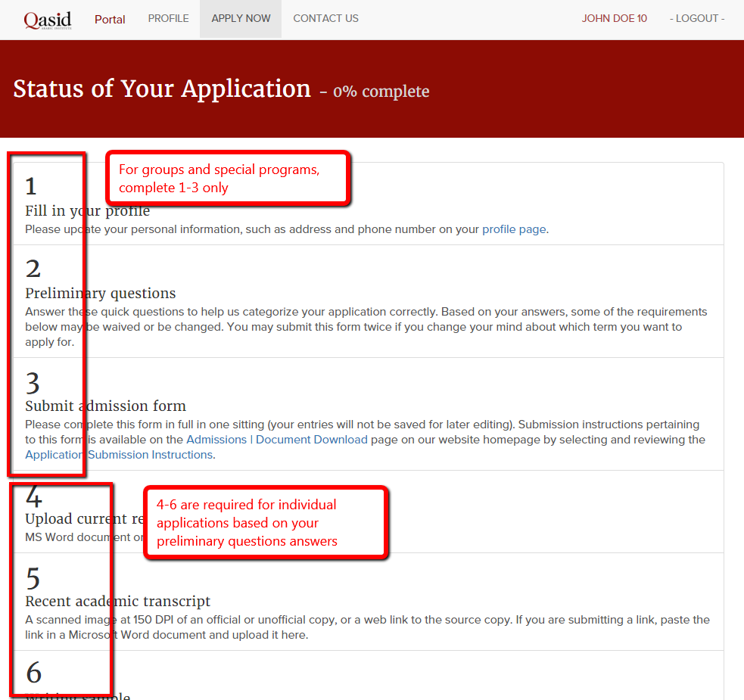
Task: Open the Application Submission Instructions link
Action: (x=119, y=455)
